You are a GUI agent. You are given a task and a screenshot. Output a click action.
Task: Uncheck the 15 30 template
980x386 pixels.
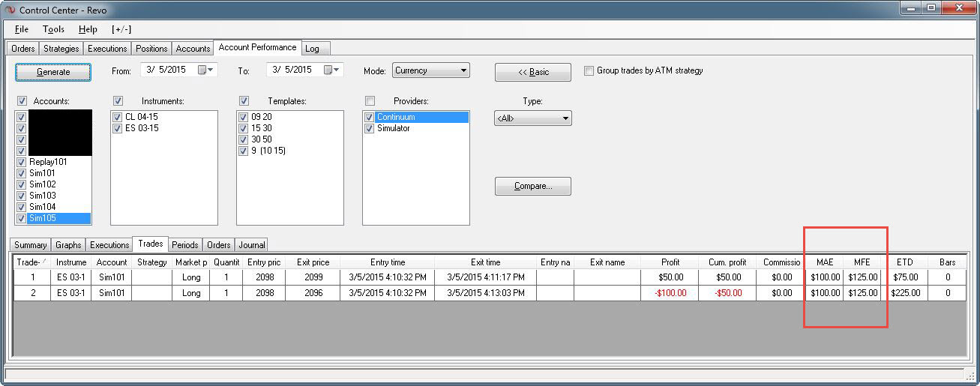(x=243, y=128)
